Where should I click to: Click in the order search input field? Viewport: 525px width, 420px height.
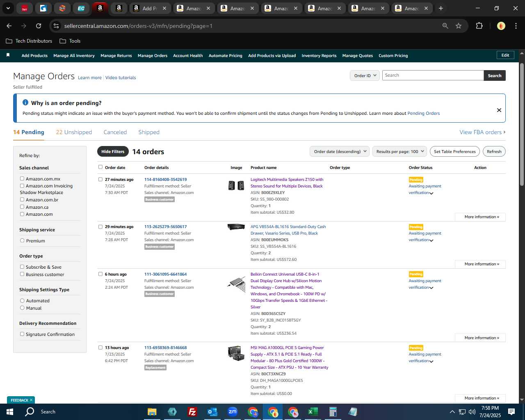[433, 75]
